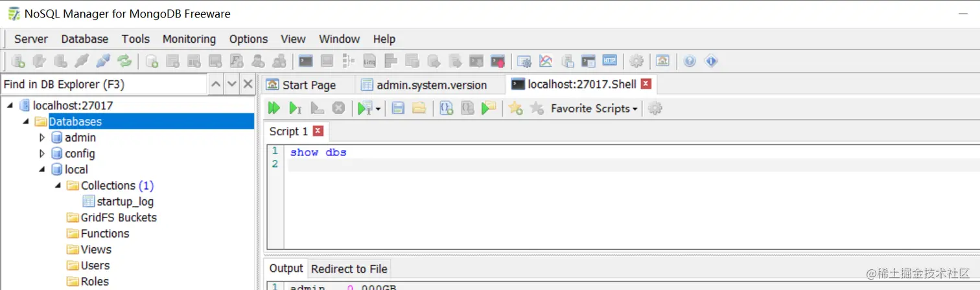
Task: Collapse the localhost:27017 server node
Action: [10, 106]
